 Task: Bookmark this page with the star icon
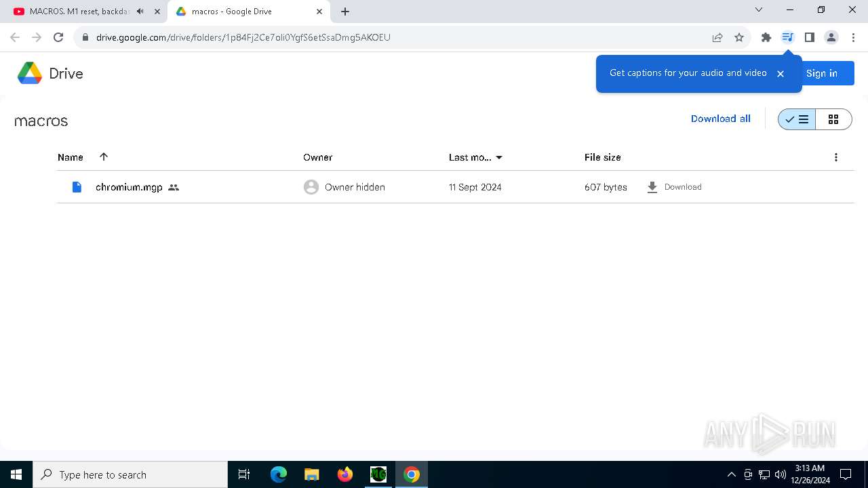point(739,37)
